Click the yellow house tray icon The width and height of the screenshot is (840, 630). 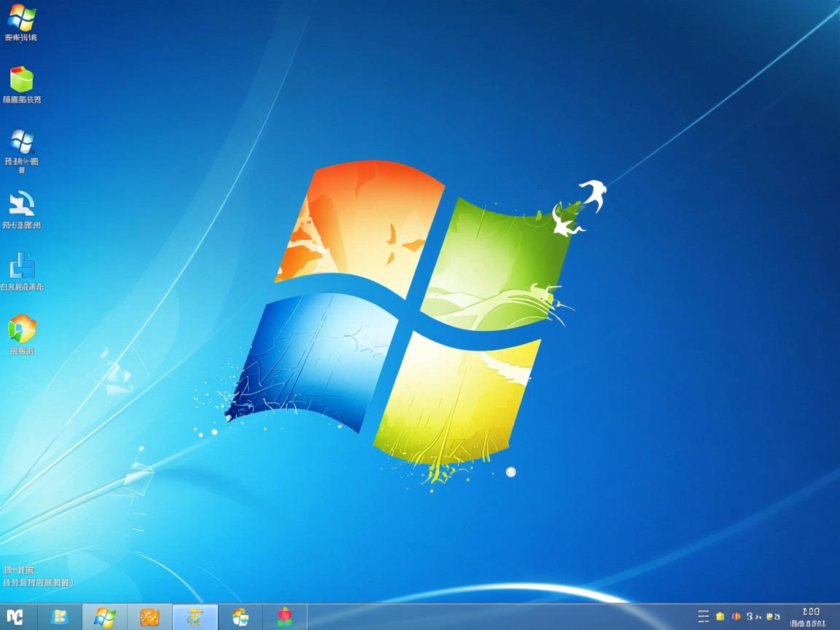click(720, 617)
